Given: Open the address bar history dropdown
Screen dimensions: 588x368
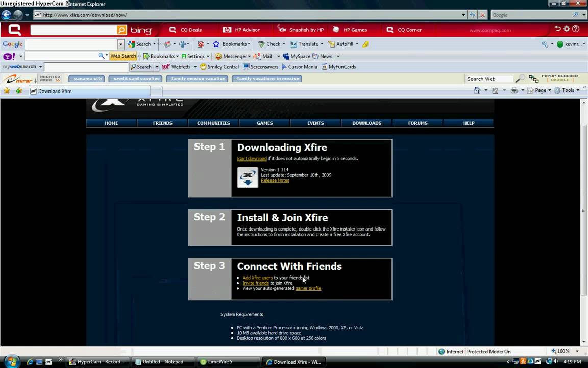Looking at the screenshot, I should tap(463, 15).
